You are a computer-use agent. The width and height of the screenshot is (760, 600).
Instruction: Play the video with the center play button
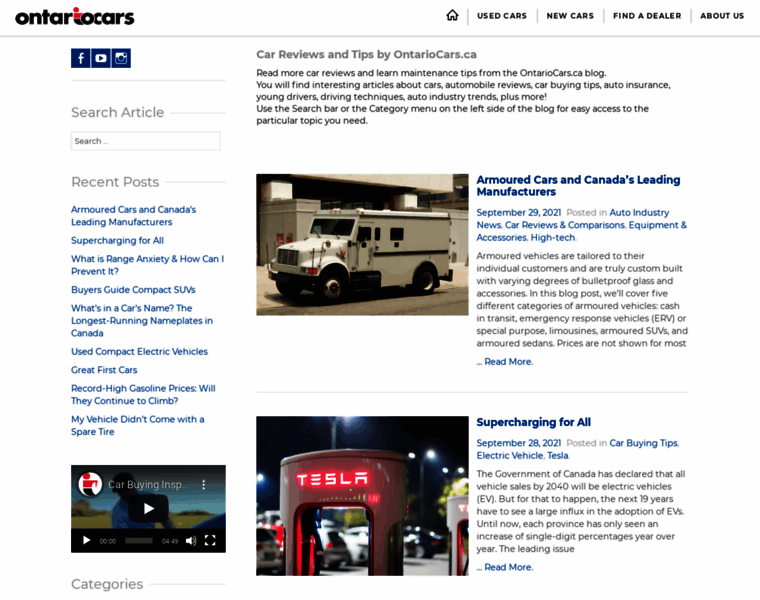coord(148,508)
